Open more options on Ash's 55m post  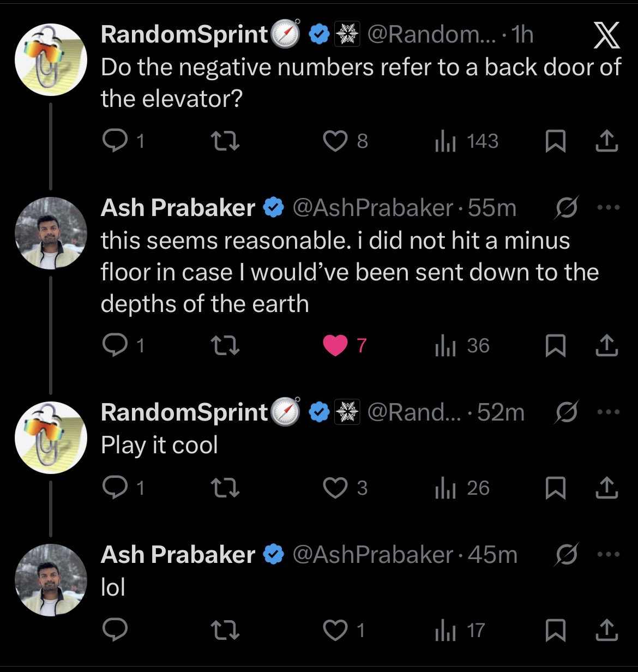pos(609,208)
